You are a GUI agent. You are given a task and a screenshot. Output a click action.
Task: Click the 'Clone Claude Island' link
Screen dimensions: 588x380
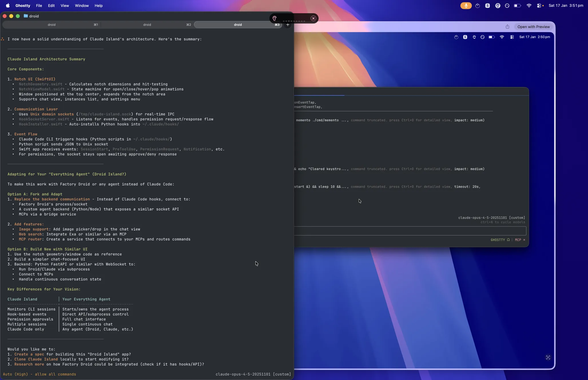(36, 359)
